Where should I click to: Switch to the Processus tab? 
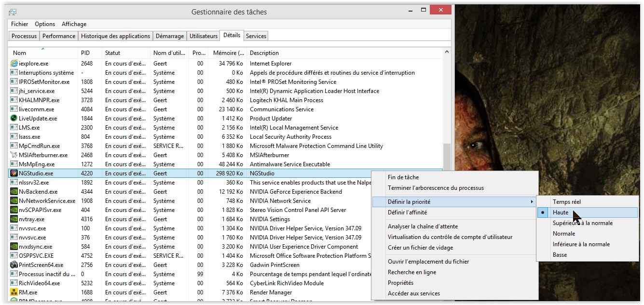click(24, 36)
